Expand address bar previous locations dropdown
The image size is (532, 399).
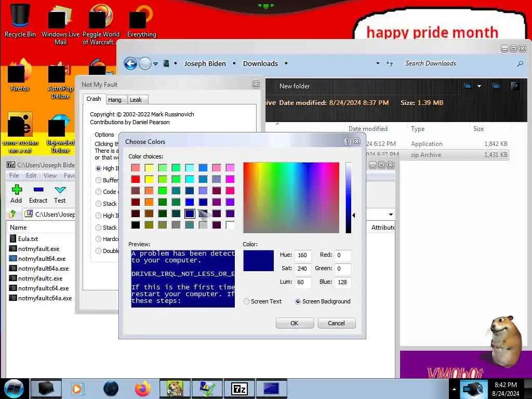[x=378, y=63]
